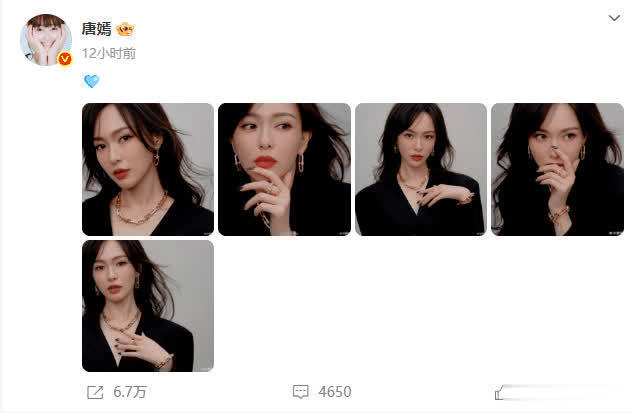Open the post options chevron menu

(x=614, y=18)
